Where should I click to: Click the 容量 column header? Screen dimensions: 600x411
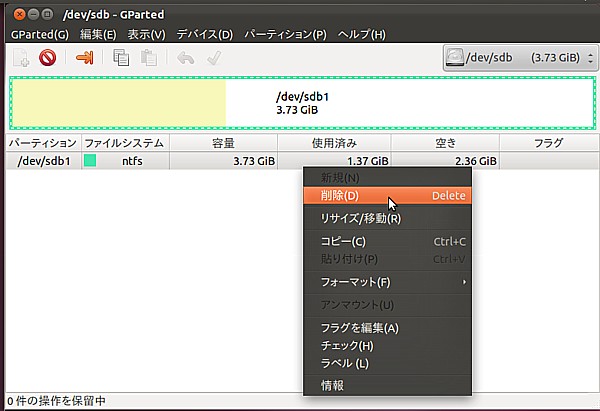[223, 143]
